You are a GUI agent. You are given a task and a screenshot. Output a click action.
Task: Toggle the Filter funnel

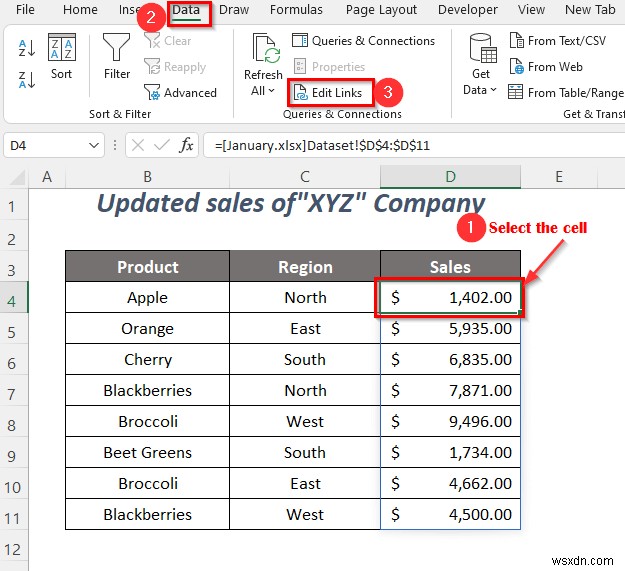tap(116, 57)
